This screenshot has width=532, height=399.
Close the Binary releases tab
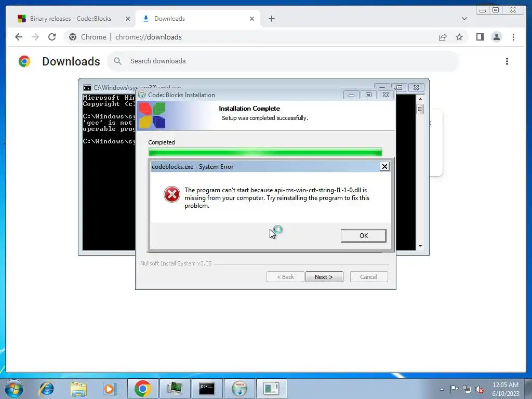tap(128, 19)
